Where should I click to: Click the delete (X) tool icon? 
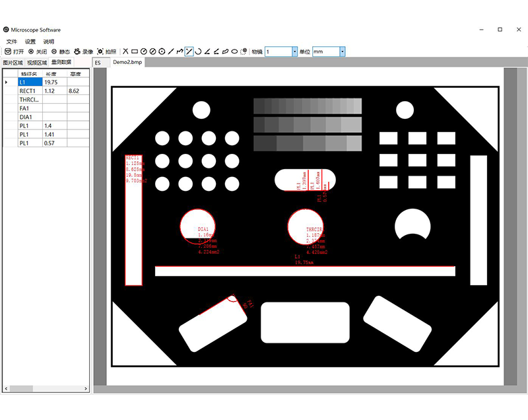click(125, 51)
